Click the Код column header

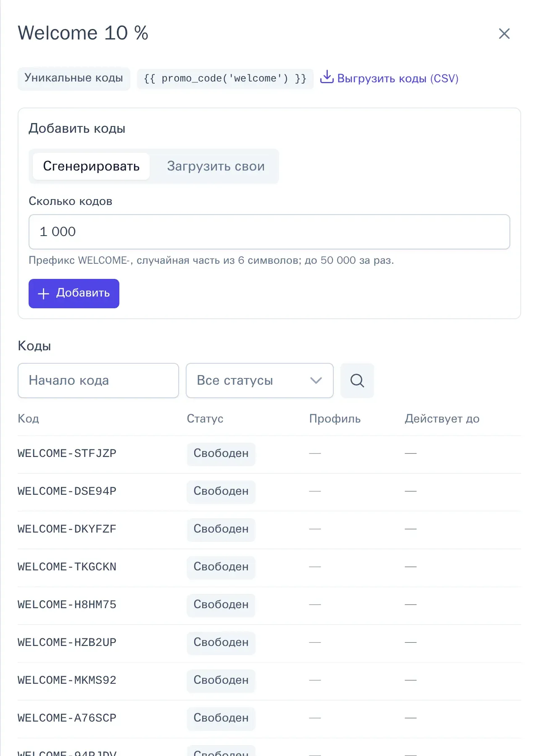pyautogui.click(x=29, y=419)
